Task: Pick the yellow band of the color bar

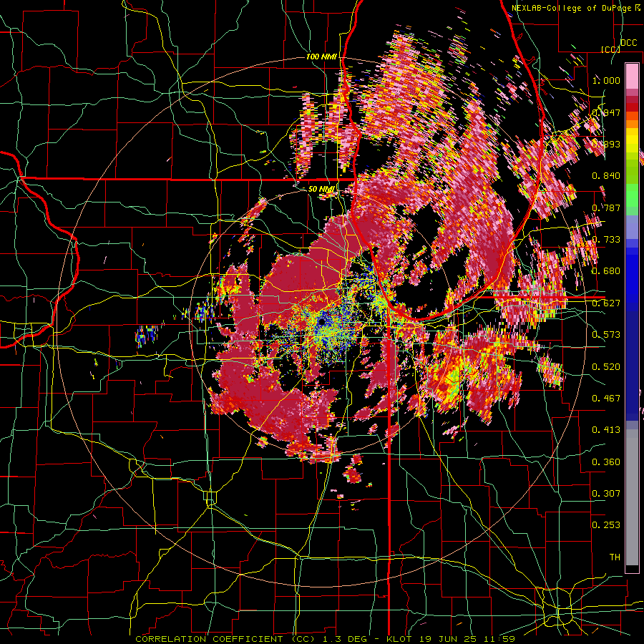Action: (632, 141)
